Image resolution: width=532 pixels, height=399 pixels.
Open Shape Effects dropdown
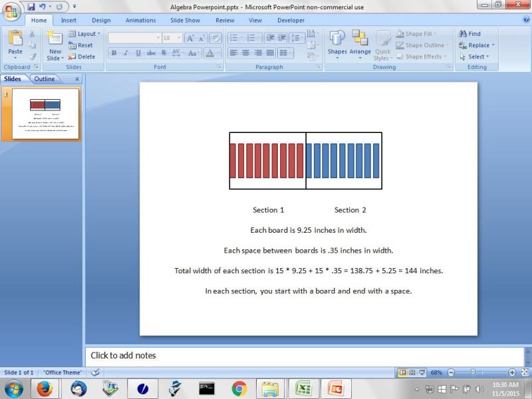(422, 57)
